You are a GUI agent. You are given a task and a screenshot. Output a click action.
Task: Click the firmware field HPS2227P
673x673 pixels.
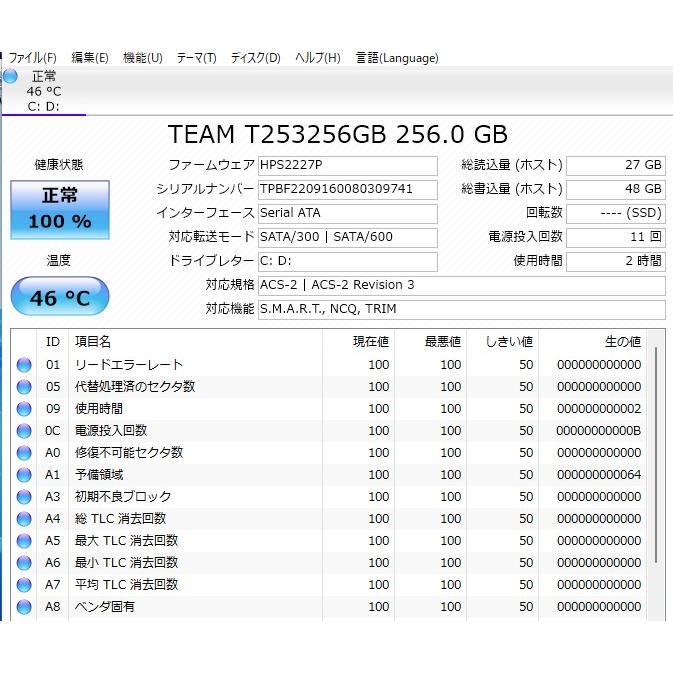point(348,166)
